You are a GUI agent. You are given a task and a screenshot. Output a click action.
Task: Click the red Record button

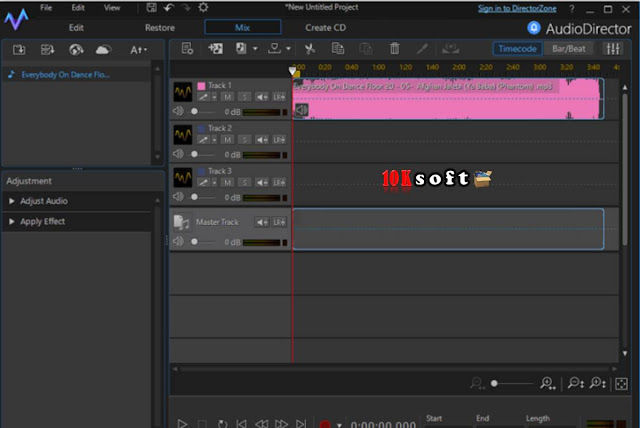[x=325, y=424]
